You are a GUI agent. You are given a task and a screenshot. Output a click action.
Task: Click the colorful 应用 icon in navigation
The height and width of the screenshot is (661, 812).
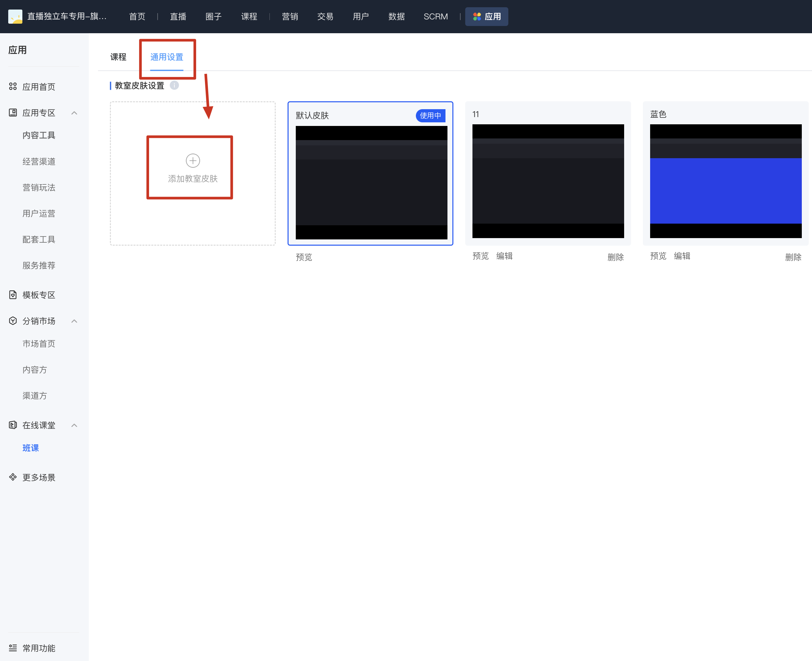(477, 16)
